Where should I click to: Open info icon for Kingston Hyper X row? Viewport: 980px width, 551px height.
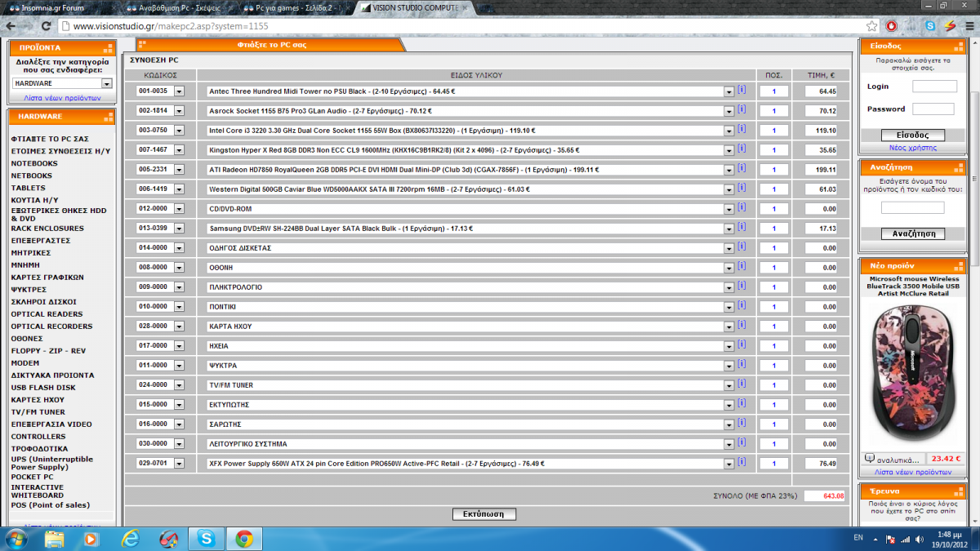(742, 149)
